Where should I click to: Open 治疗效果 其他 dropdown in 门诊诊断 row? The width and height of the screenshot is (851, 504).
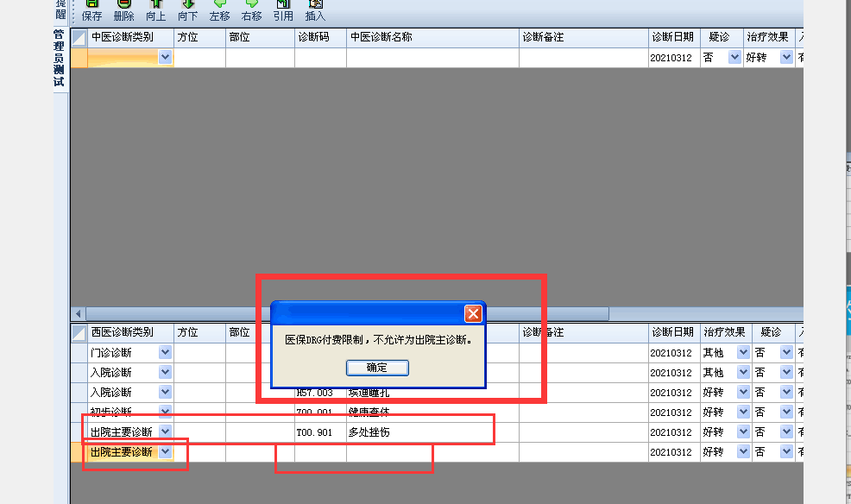pos(743,352)
